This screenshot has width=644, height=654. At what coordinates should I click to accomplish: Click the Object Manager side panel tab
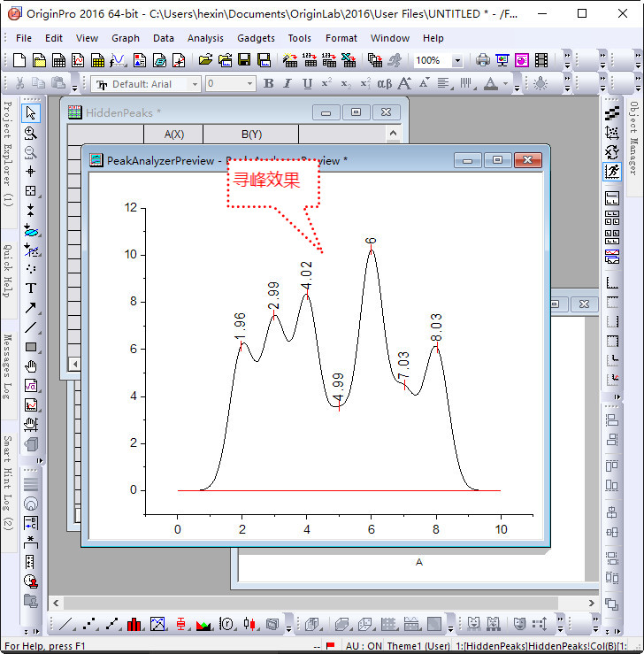pos(633,138)
